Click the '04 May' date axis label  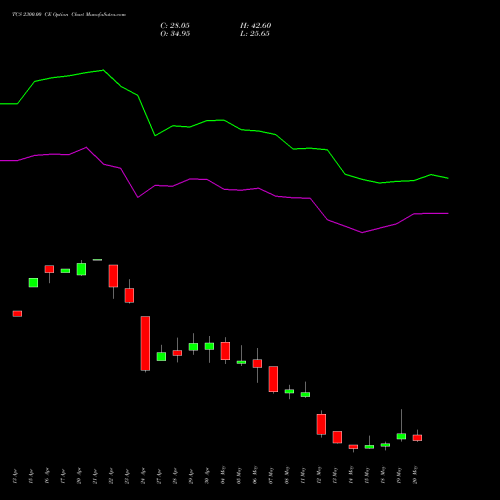click(x=223, y=475)
